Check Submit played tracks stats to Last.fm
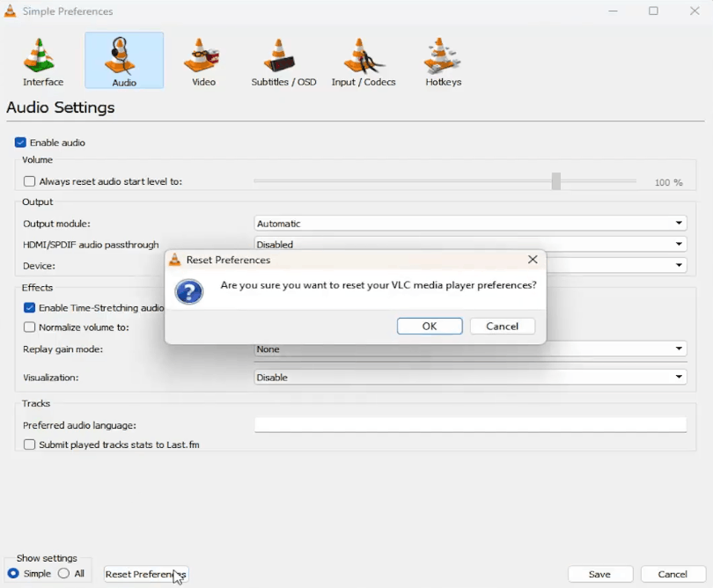This screenshot has height=588, width=713. tap(29, 445)
